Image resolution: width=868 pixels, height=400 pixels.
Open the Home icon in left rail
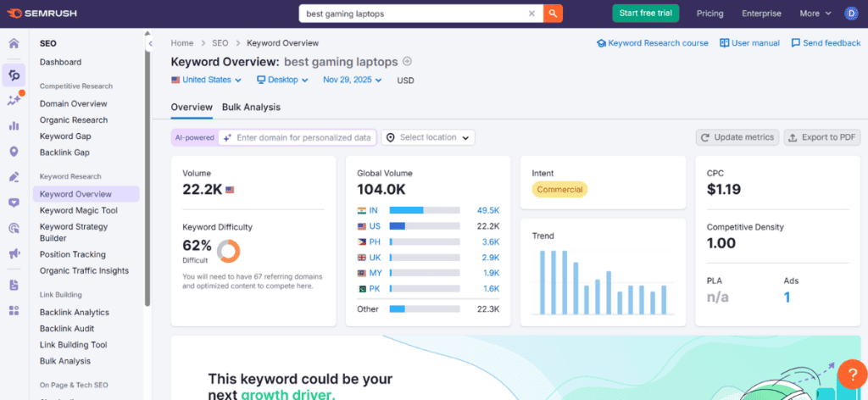(x=14, y=44)
